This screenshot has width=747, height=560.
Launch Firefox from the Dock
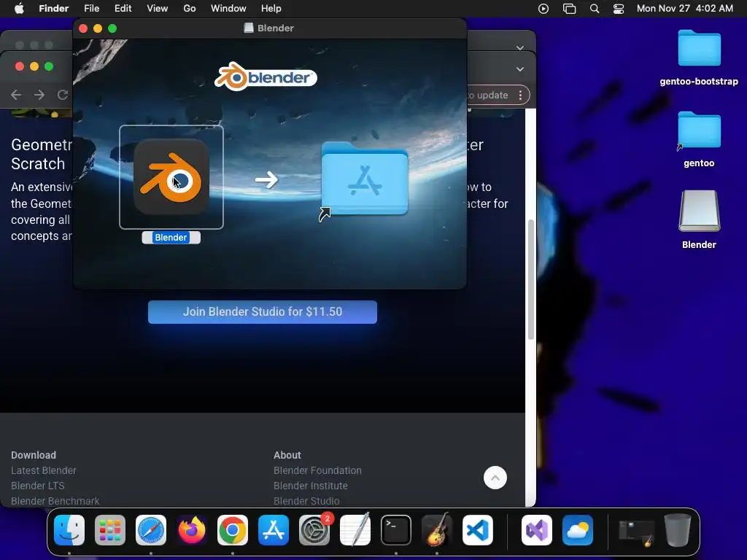[192, 530]
